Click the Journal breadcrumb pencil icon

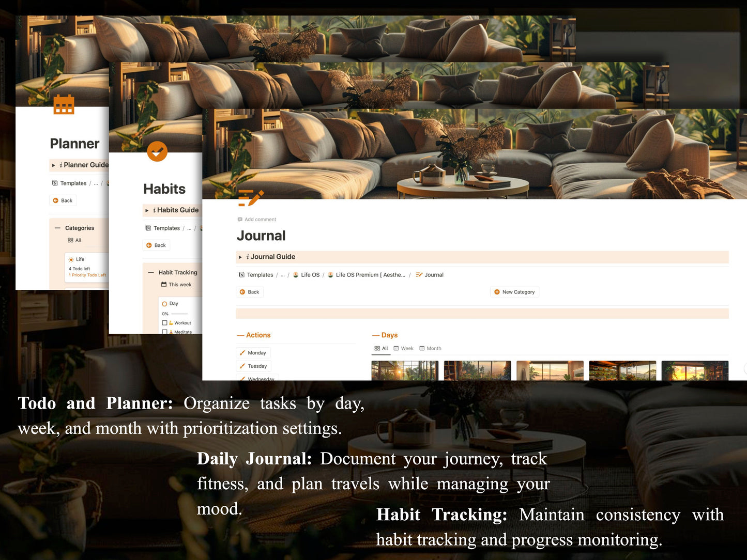(x=419, y=275)
